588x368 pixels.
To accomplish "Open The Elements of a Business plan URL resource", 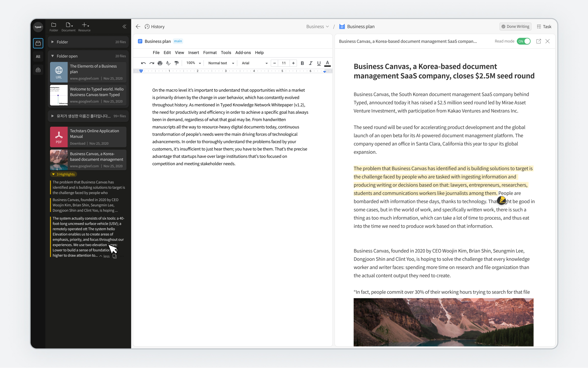I will point(88,72).
